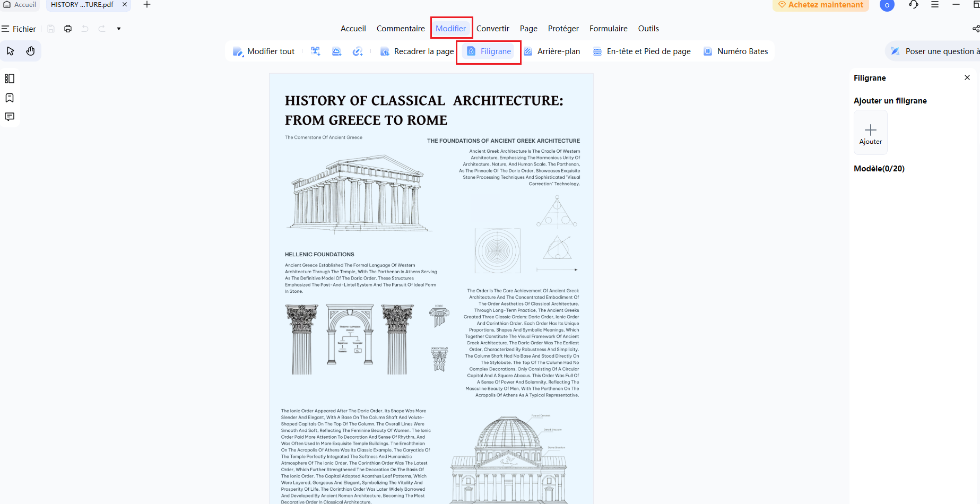
Task: Open the thumbnails panel icon
Action: tap(10, 79)
